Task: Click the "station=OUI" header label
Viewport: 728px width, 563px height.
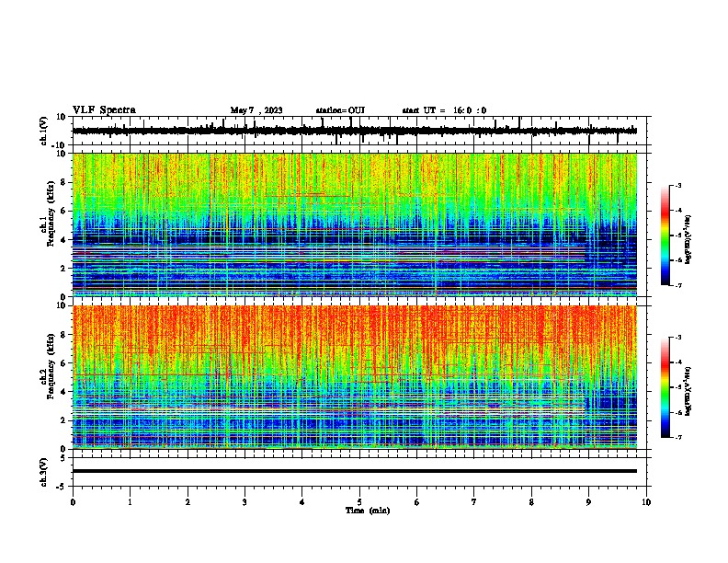Action: pyautogui.click(x=340, y=110)
